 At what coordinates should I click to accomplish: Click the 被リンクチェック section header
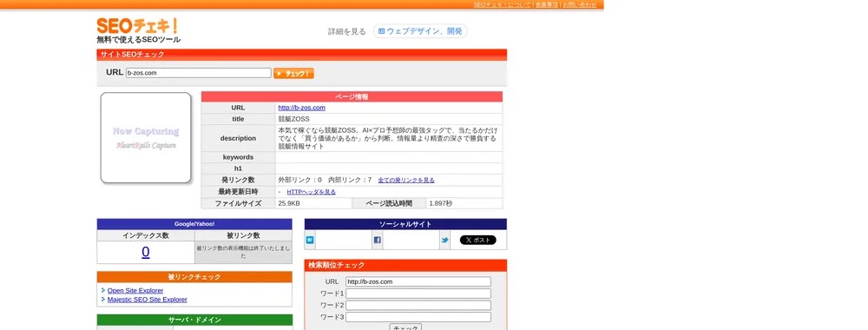click(194, 277)
